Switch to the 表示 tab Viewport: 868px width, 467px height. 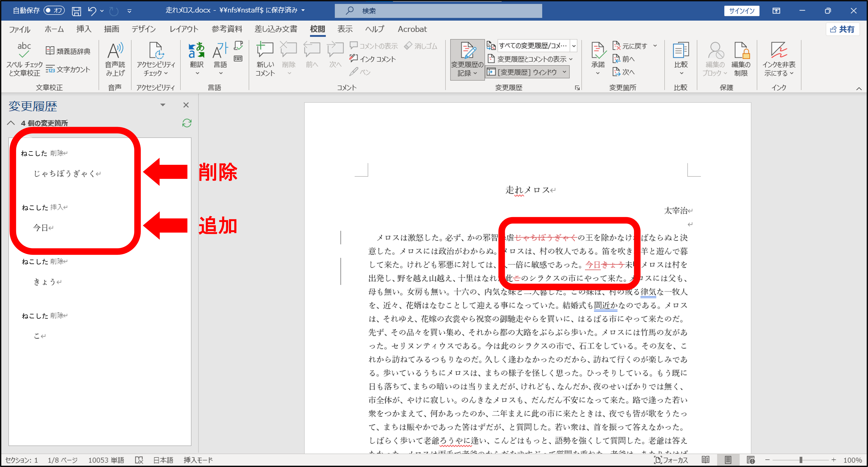345,29
